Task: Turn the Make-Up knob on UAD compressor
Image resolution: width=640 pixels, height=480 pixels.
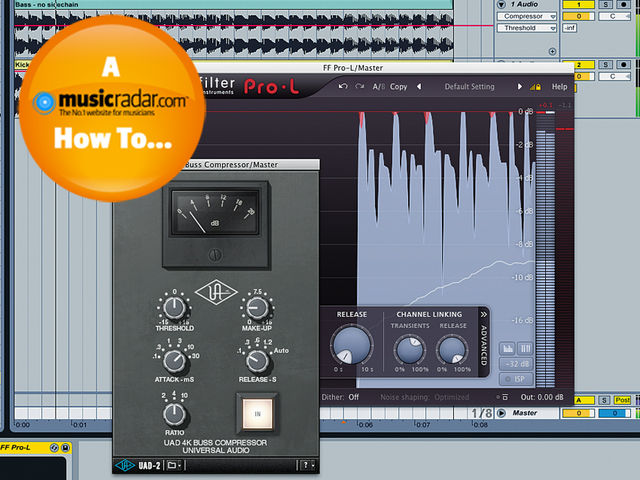Action: point(258,308)
